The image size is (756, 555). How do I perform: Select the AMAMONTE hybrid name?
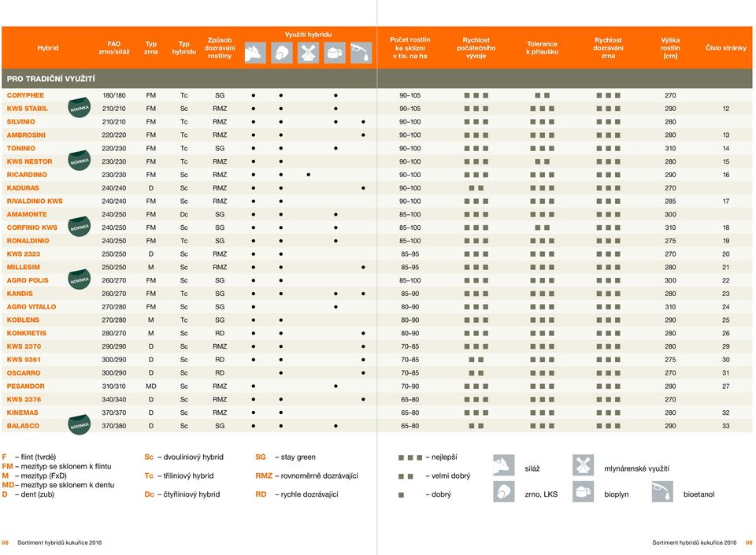coord(27,214)
